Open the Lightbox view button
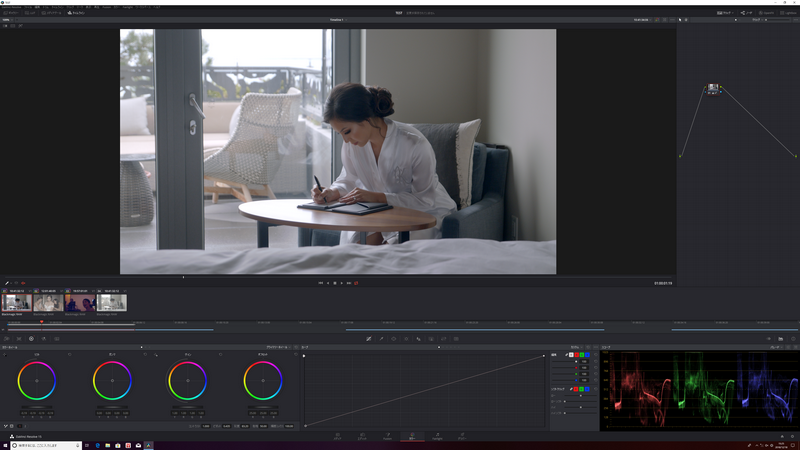The width and height of the screenshot is (800, 450). 788,13
